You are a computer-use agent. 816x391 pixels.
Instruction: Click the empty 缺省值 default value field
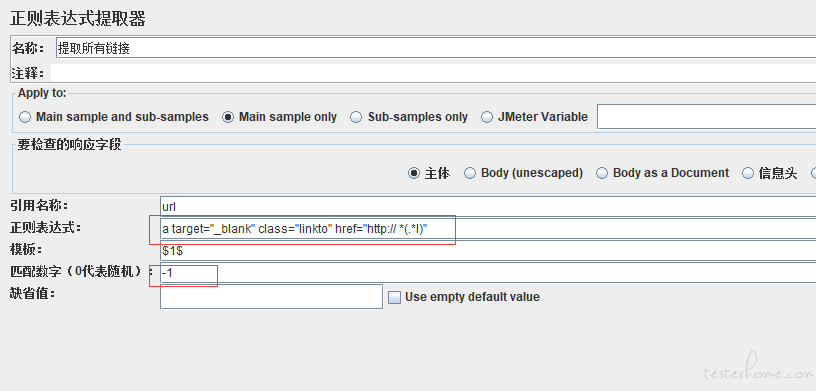[272, 297]
